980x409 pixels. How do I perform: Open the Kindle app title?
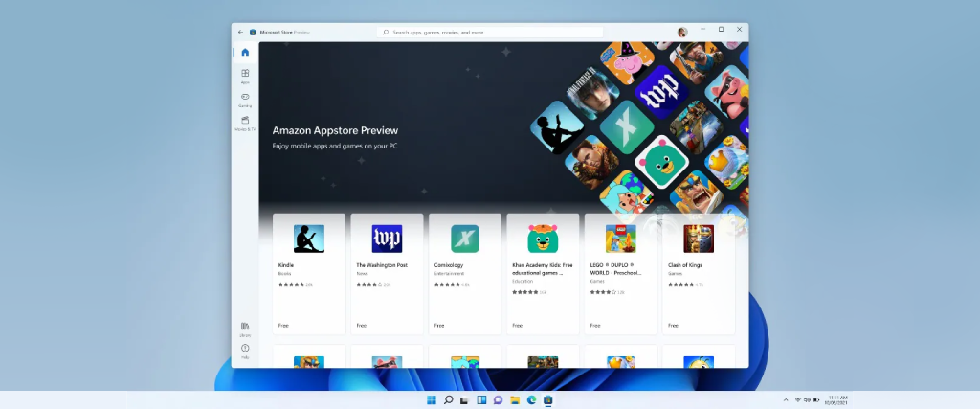click(x=285, y=265)
